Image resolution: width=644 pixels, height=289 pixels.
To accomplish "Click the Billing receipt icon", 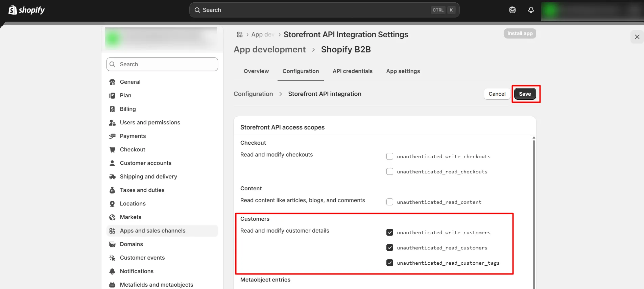I will (x=112, y=109).
